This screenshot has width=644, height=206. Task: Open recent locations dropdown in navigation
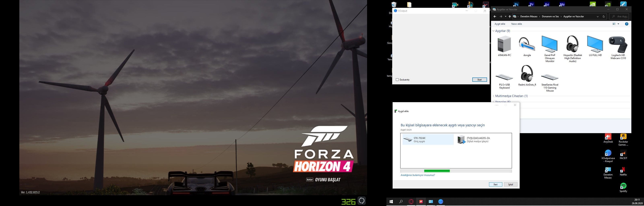[506, 16]
